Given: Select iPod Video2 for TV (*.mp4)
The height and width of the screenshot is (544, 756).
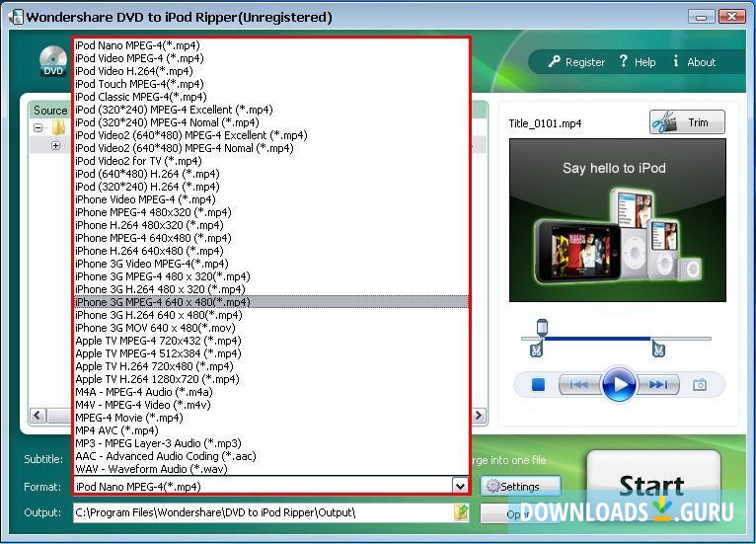Looking at the screenshot, I should [x=271, y=161].
